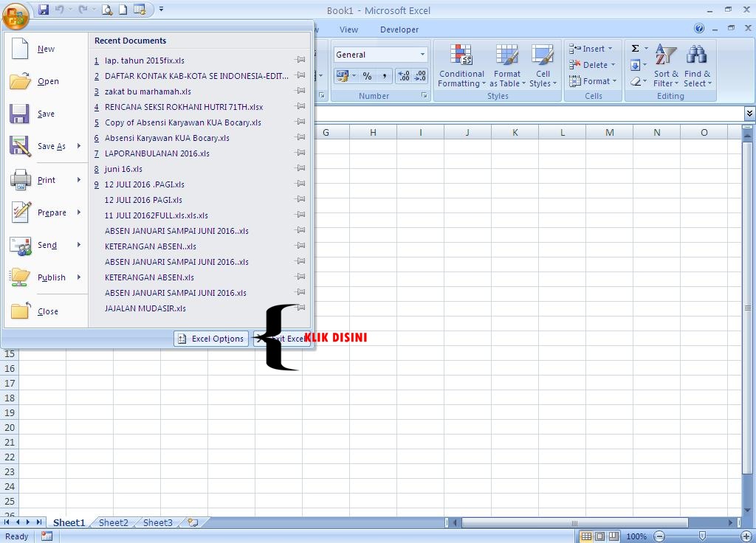Expand the Prepare submenu arrow

pos(79,212)
